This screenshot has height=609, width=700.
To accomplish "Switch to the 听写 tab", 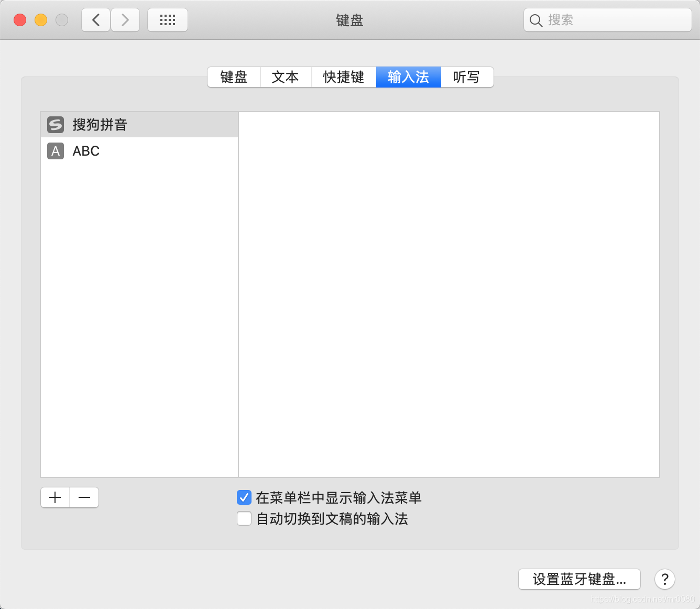I will [x=467, y=77].
